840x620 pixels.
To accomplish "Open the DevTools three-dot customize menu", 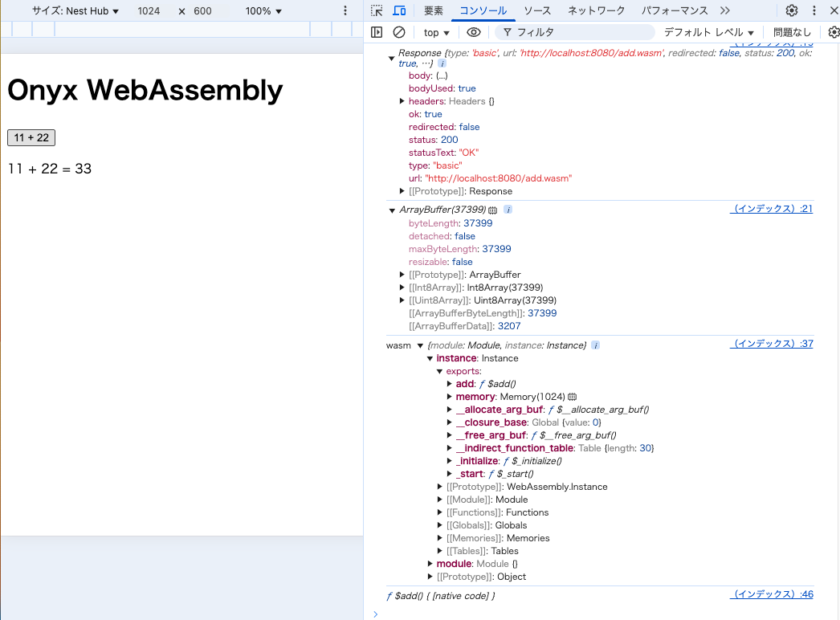I will coord(814,10).
